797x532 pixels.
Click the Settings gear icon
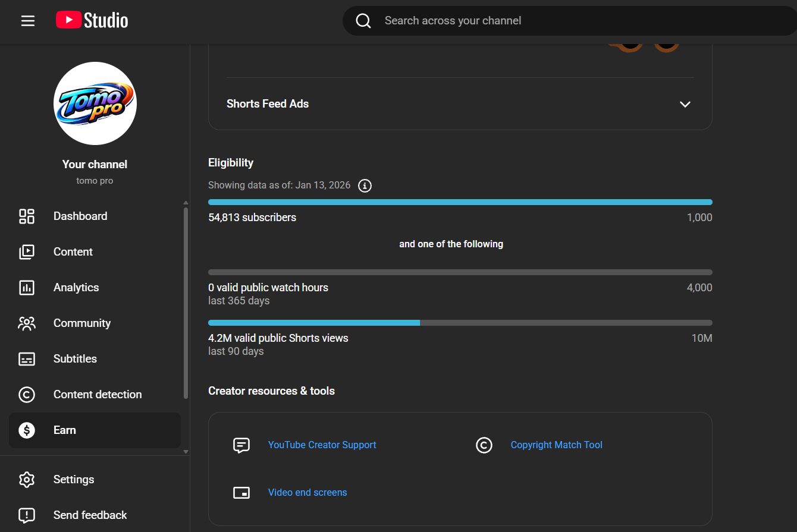[x=27, y=480]
